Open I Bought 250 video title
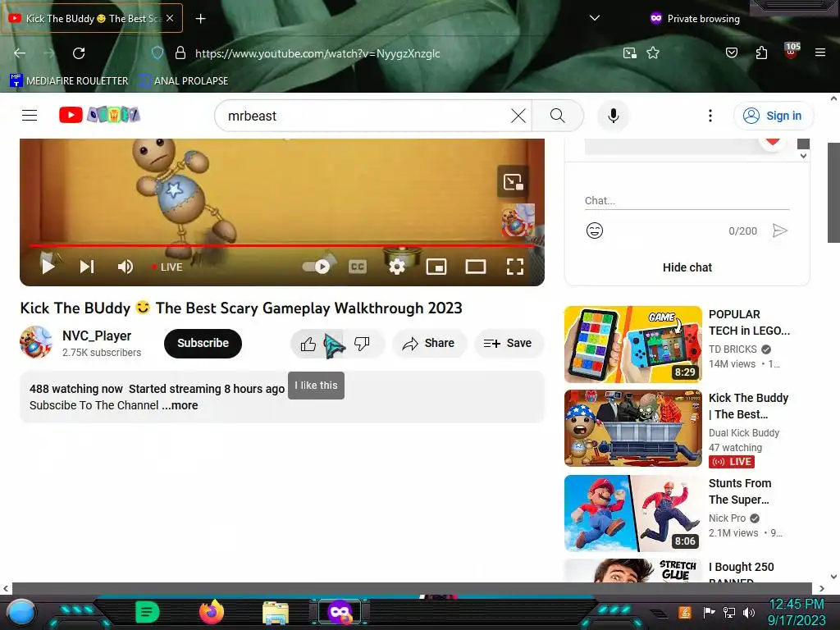The image size is (840, 630). pos(741,573)
